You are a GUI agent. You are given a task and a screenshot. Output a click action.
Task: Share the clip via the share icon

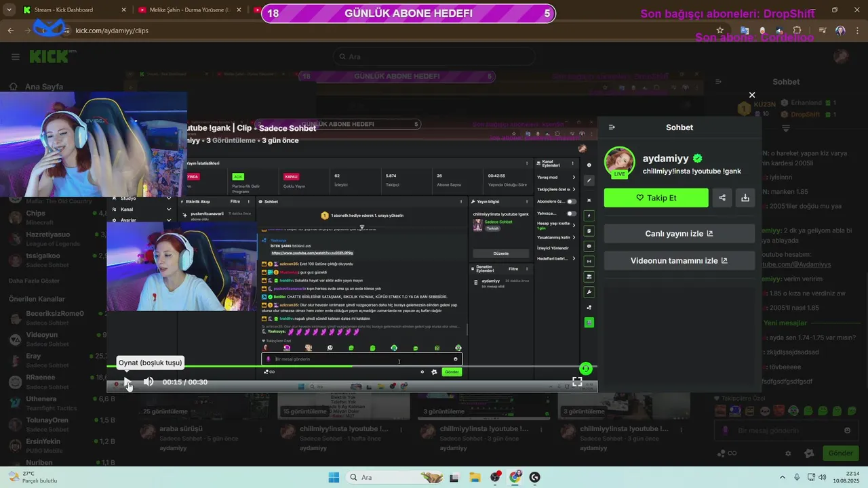click(722, 198)
